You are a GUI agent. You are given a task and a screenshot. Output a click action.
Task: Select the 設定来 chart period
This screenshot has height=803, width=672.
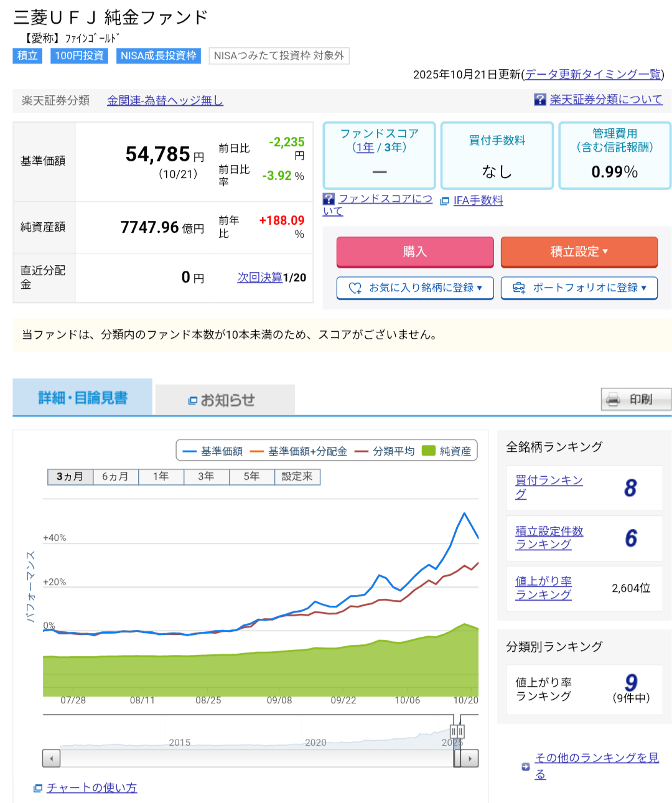tap(297, 477)
